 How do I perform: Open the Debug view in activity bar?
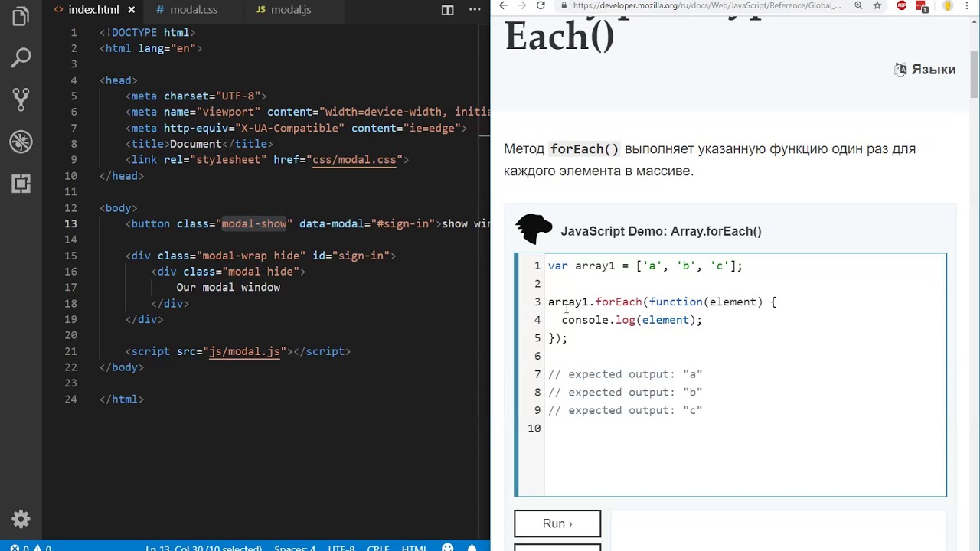click(x=21, y=142)
